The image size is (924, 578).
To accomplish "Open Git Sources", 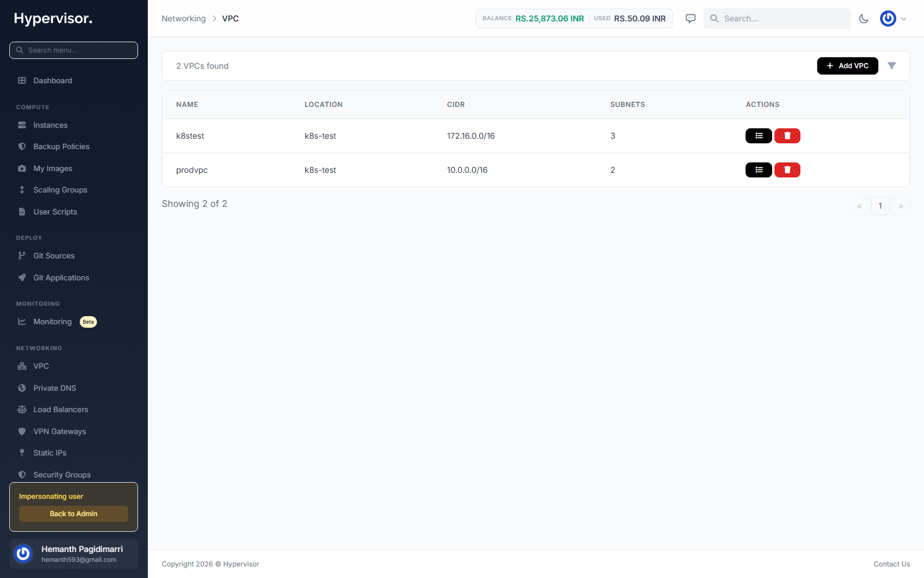I will point(73,256).
